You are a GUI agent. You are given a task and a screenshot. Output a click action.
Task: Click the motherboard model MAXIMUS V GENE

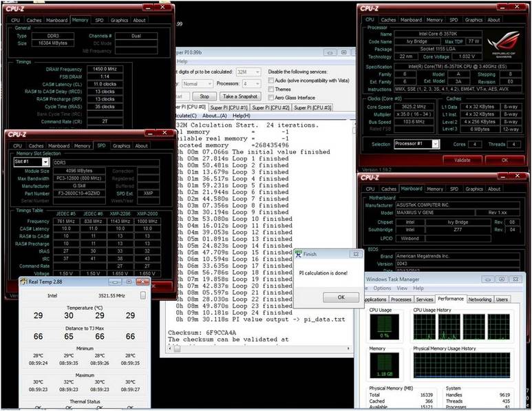coord(435,213)
